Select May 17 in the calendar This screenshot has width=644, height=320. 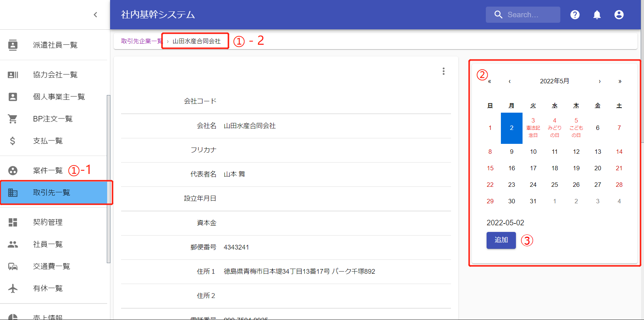[x=533, y=168]
